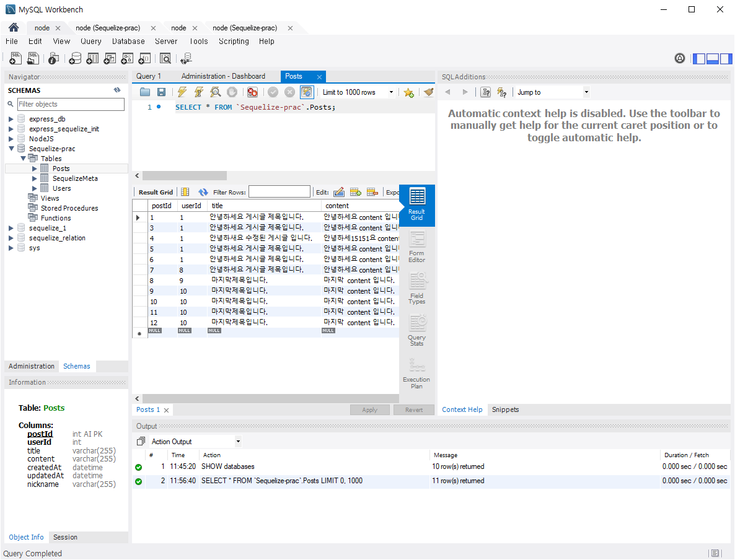Delete the selected rows icon
This screenshot has width=735, height=560.
[x=372, y=192]
